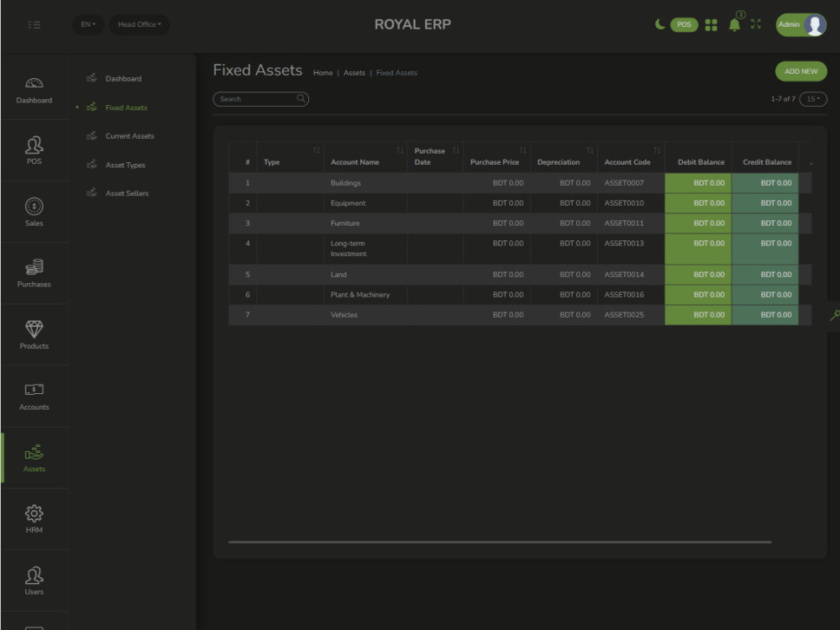Screen dimensions: 840x630
Task: Click account code ASSET0016
Action: [624, 295]
